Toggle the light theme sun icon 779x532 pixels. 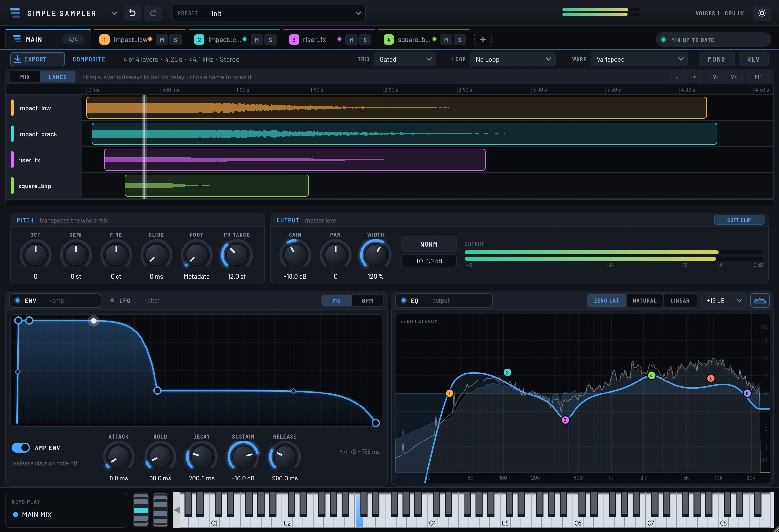(x=762, y=13)
